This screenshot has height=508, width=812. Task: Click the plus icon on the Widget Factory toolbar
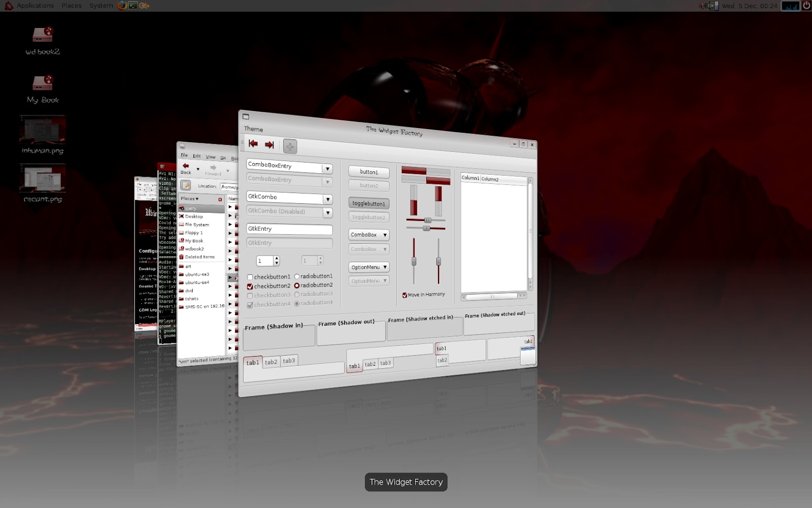point(290,146)
